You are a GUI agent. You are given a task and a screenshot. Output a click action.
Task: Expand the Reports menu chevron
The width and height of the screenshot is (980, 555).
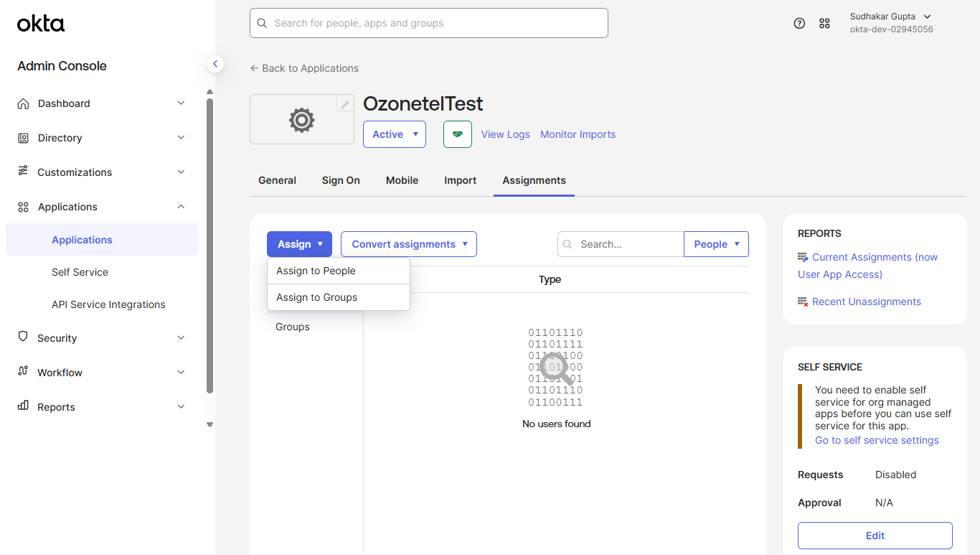(181, 406)
